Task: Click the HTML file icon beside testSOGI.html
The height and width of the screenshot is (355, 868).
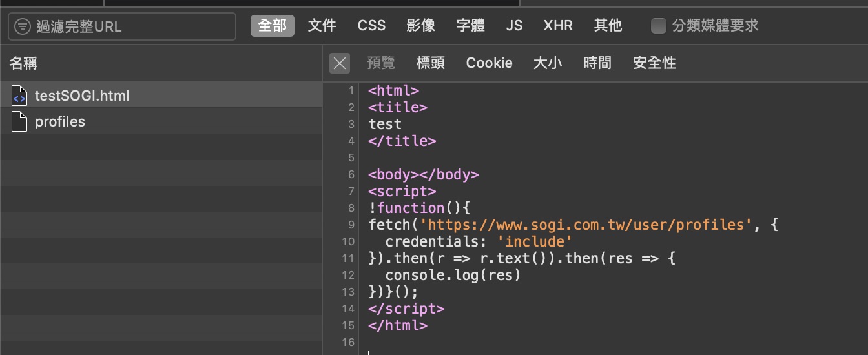Action: tap(19, 96)
